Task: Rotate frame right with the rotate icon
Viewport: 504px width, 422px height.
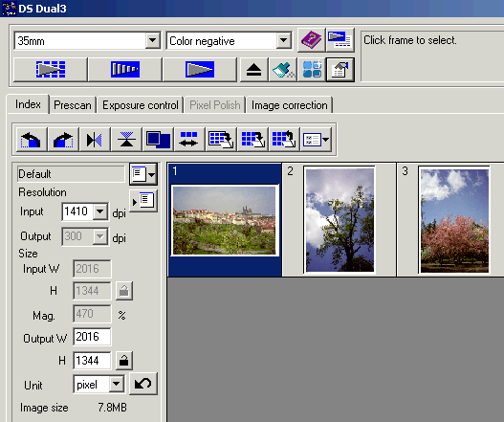Action: [63, 140]
